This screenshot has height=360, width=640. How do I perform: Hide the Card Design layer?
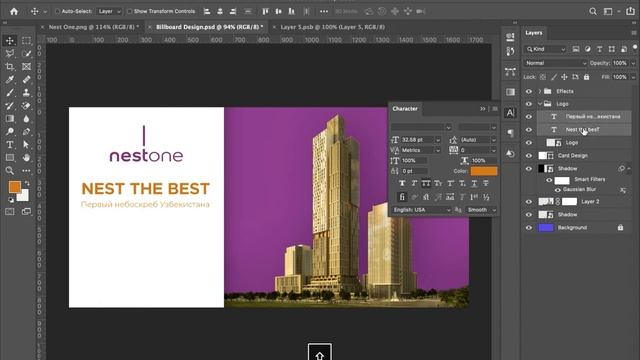529,156
